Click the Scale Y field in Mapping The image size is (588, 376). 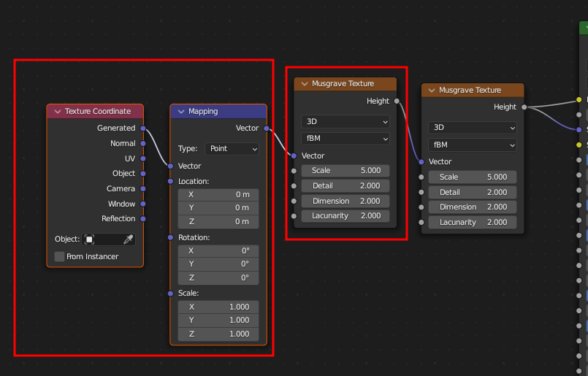tap(218, 321)
